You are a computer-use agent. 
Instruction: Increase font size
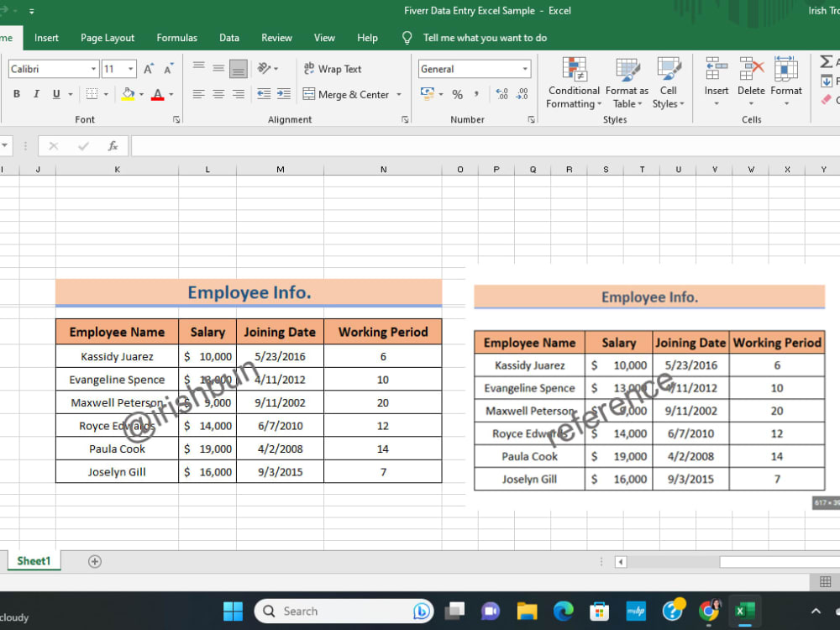coord(149,69)
